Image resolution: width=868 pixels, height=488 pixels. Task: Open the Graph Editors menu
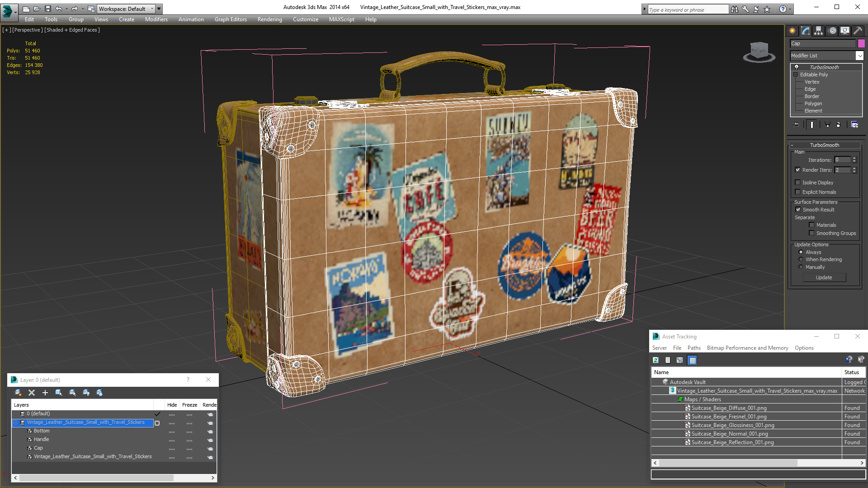(231, 19)
